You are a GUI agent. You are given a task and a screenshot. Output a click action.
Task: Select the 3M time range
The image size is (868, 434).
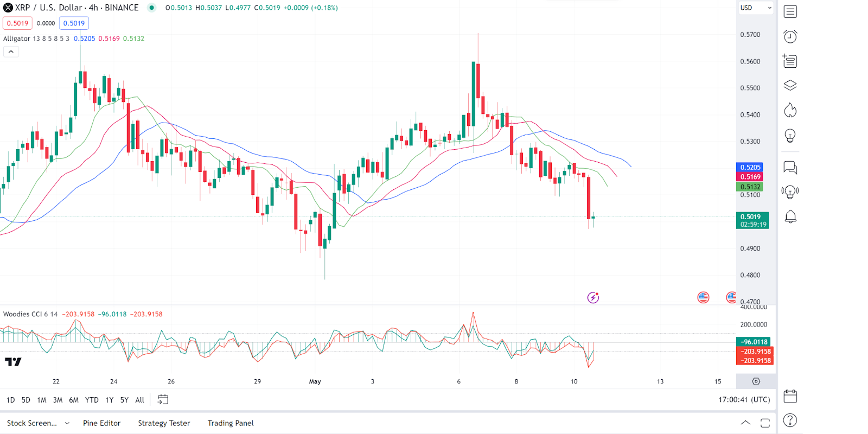58,400
